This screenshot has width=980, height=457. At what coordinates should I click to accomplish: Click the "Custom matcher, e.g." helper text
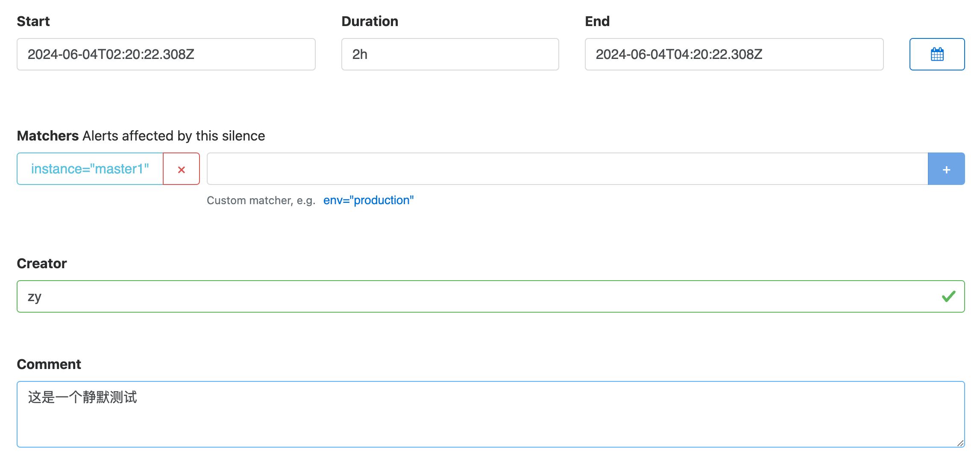pyautogui.click(x=261, y=200)
